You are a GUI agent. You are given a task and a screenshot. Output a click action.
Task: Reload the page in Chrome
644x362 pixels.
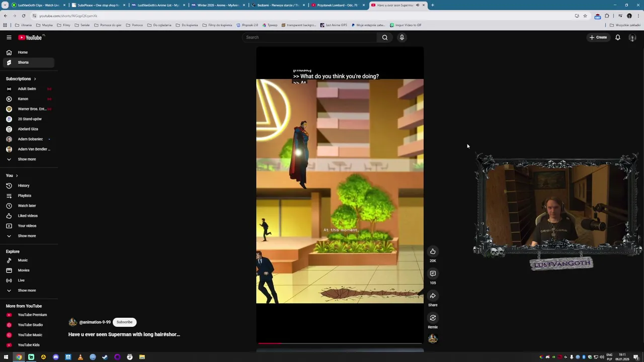coord(23,16)
